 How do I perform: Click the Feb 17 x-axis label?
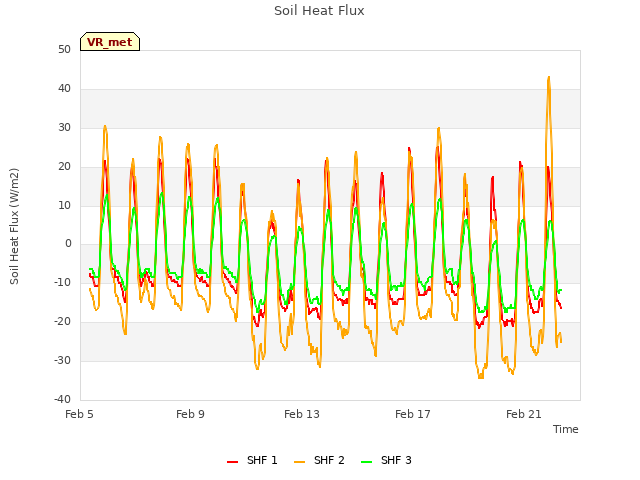[413, 414]
